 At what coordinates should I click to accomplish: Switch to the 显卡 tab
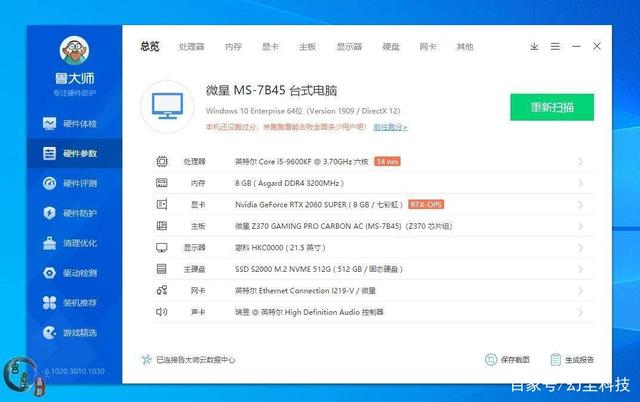point(270,47)
